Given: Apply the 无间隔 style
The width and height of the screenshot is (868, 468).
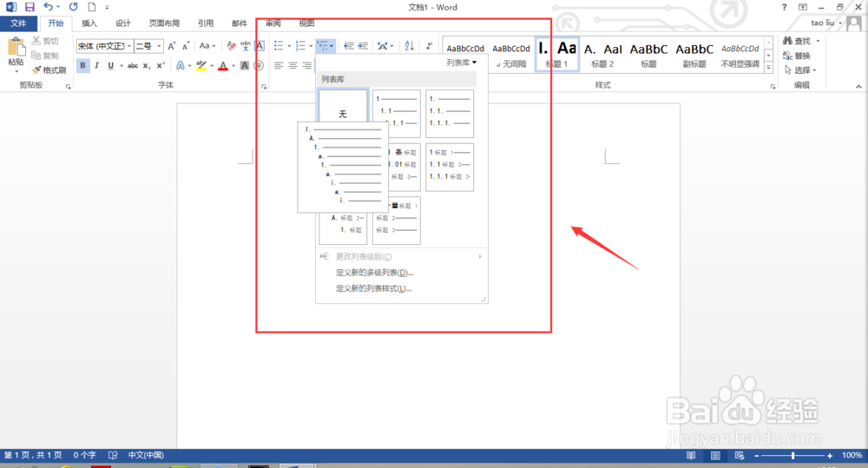Looking at the screenshot, I should (511, 56).
